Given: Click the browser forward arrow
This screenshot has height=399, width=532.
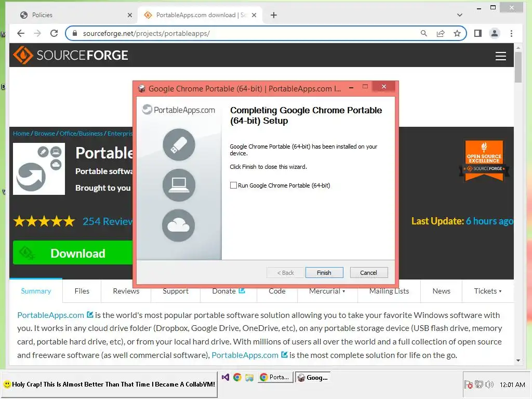Looking at the screenshot, I should pos(37,33).
